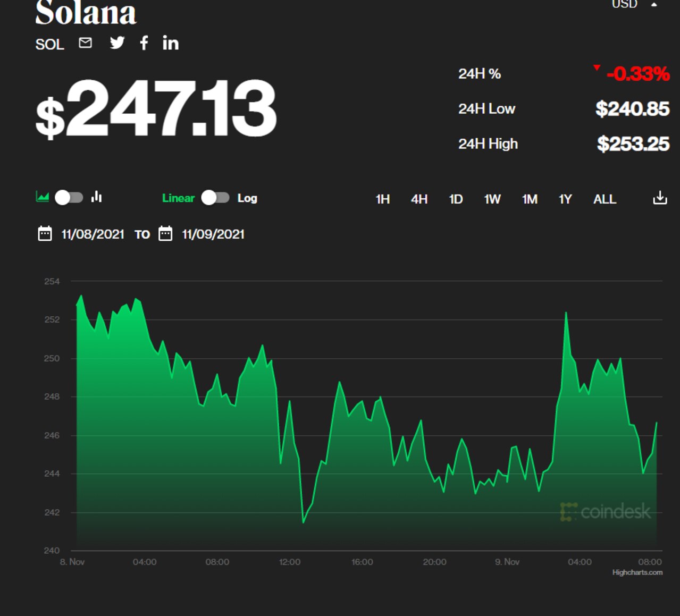Viewport: 680px width, 616px height.
Task: Share Solana via the email envelope icon
Action: pyautogui.click(x=85, y=43)
